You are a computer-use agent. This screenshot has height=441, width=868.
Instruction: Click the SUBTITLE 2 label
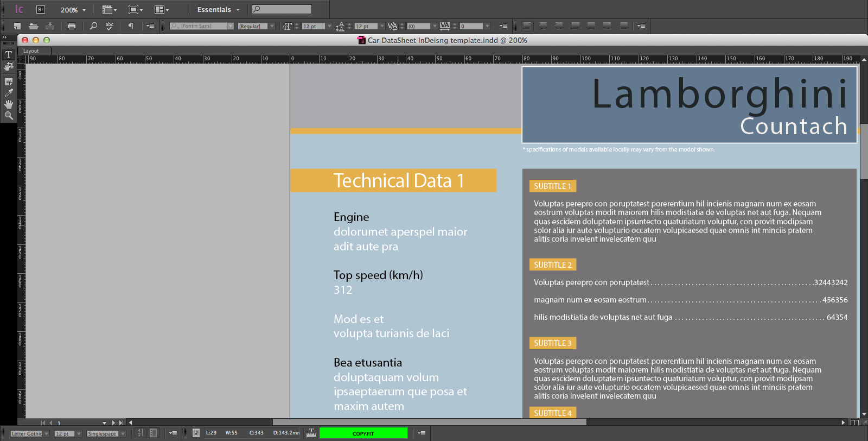coord(553,264)
